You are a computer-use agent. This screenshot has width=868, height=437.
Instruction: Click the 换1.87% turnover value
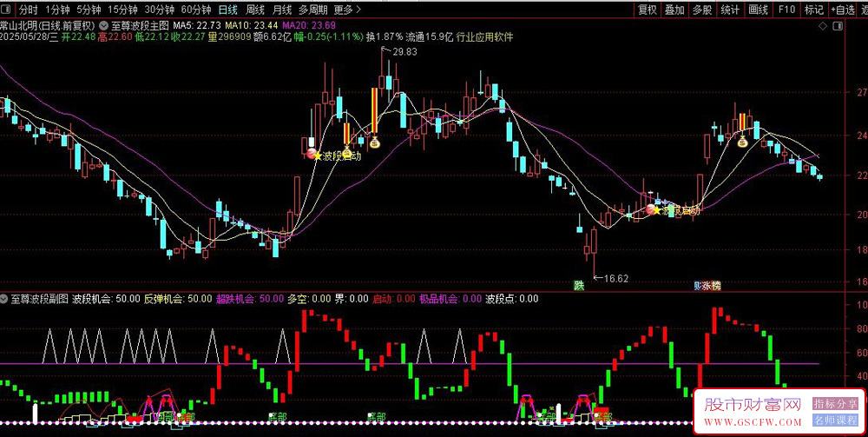pos(385,37)
